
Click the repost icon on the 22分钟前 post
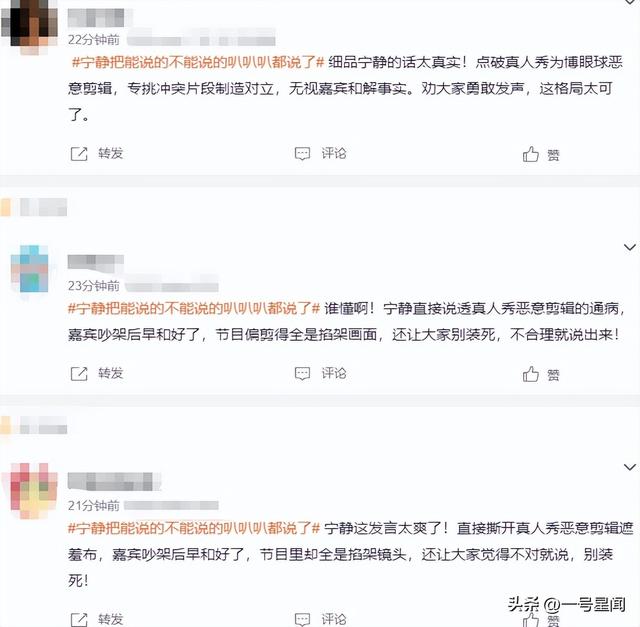[79, 153]
